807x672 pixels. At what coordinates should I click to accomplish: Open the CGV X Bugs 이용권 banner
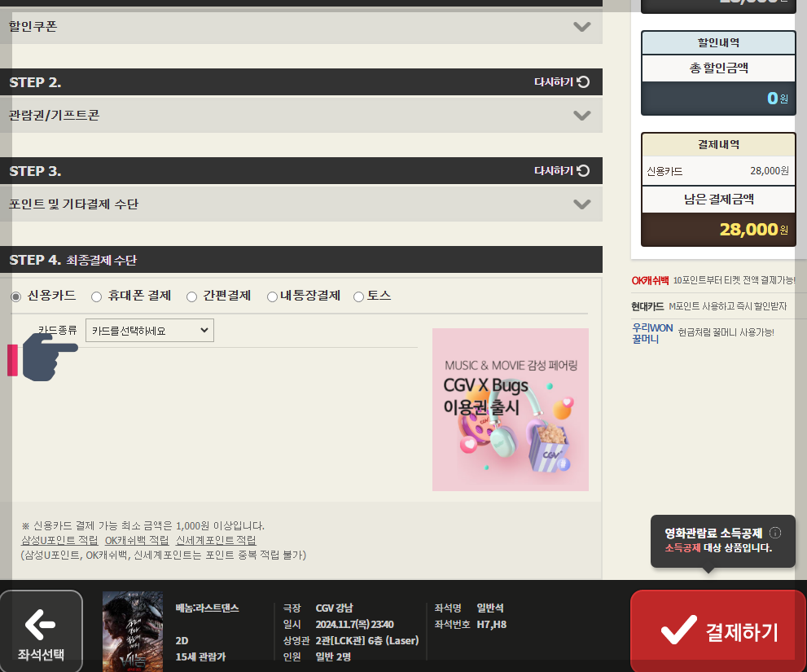point(510,410)
